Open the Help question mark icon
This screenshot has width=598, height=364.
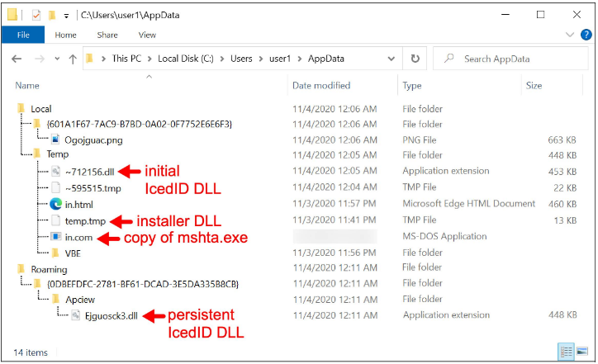click(x=586, y=35)
